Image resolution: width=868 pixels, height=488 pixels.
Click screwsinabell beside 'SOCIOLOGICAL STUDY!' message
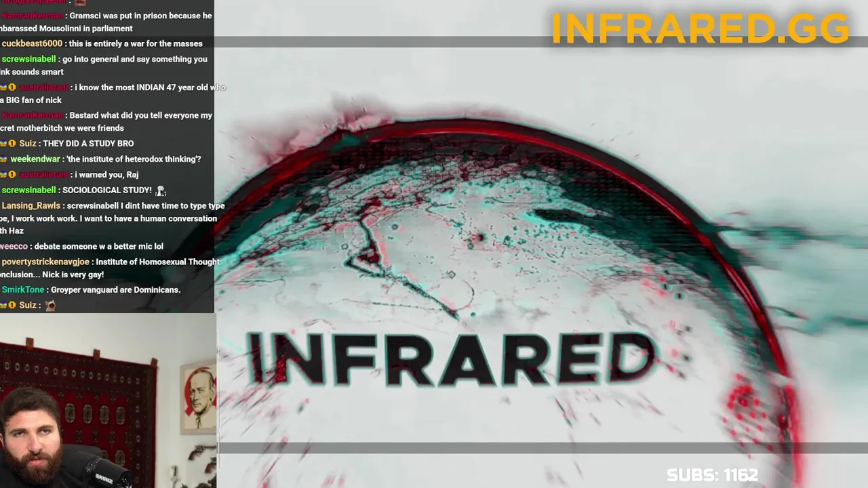coord(28,190)
